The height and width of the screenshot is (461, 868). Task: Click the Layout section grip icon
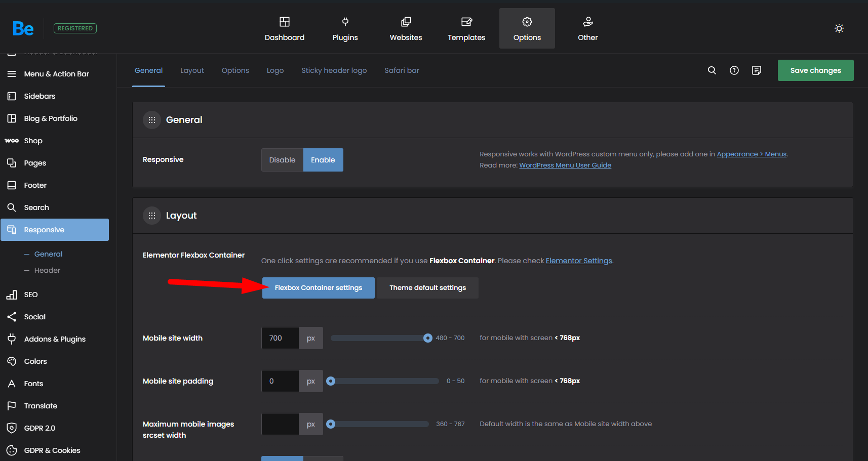pos(152,216)
